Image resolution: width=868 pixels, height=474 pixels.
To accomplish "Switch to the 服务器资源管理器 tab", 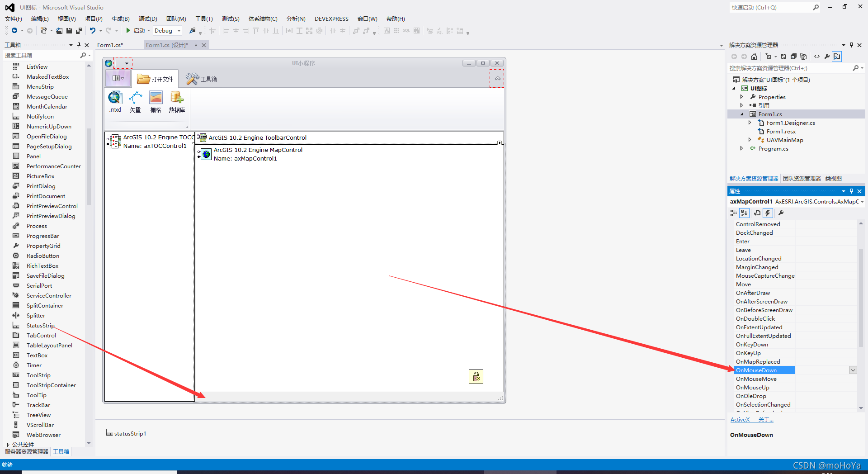I will (27, 451).
